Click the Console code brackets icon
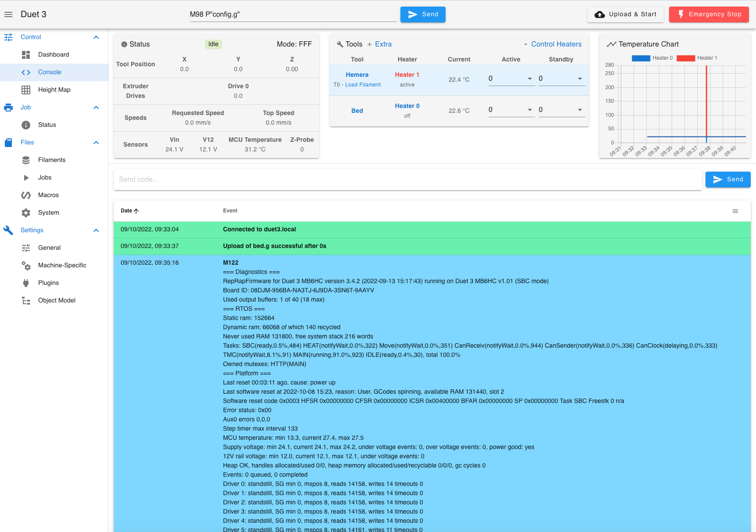Screen dimensions: 756x532 pyautogui.click(x=26, y=72)
